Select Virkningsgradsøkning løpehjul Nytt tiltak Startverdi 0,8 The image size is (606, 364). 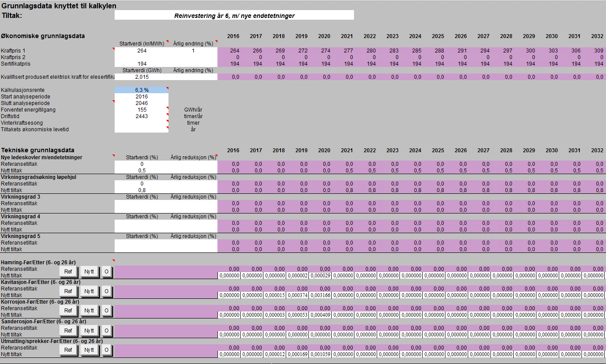[141, 190]
